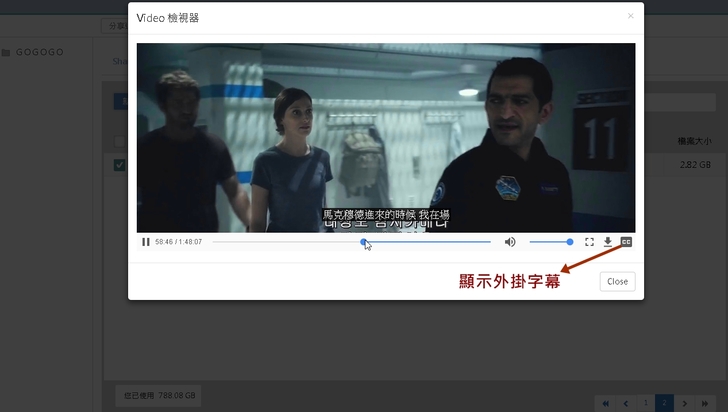728x412 pixels.
Task: Toggle CC external subtitles
Action: tap(626, 242)
